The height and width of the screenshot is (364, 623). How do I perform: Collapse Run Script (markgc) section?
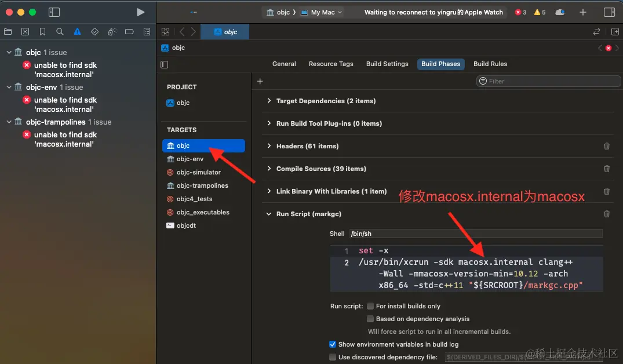point(269,214)
